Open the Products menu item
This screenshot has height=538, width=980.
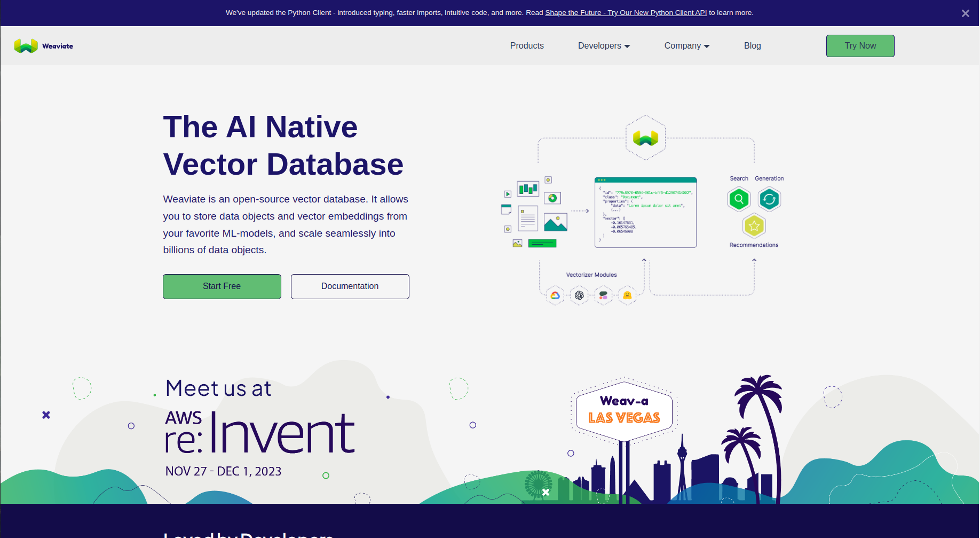527,46
